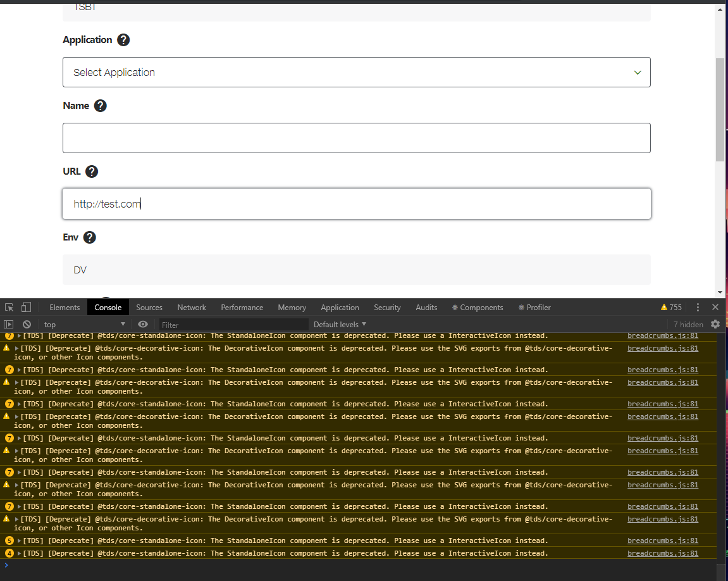
Task: Click the clear console icon
Action: click(26, 324)
